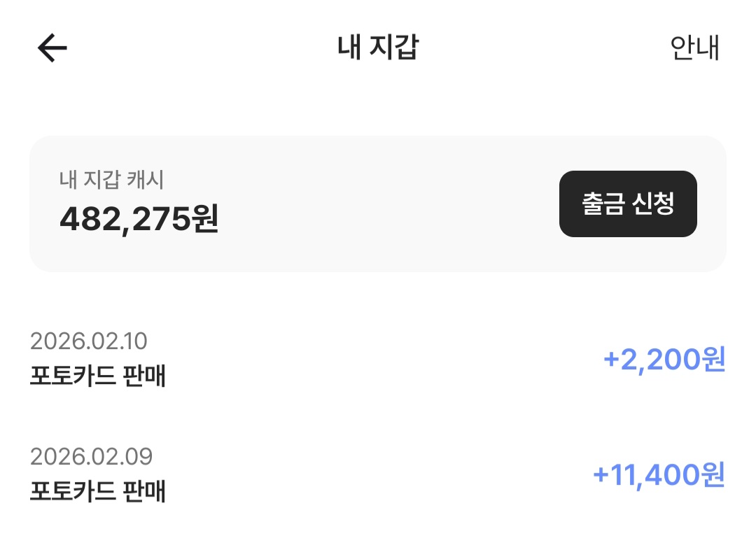Select the 482,275원 balance amount

tap(139, 219)
